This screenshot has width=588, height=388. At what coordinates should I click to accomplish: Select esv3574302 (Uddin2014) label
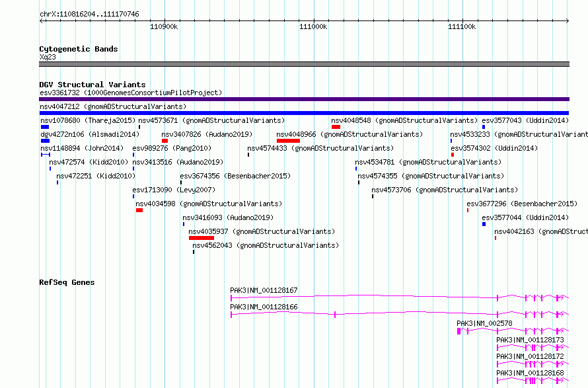point(494,148)
